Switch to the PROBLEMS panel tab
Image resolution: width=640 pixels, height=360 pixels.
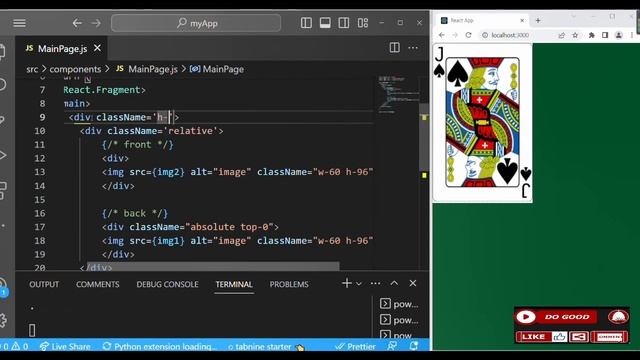[289, 284]
